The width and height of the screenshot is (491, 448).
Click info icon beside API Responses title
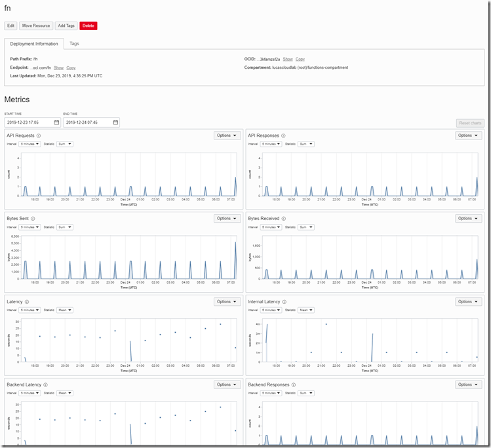284,136
